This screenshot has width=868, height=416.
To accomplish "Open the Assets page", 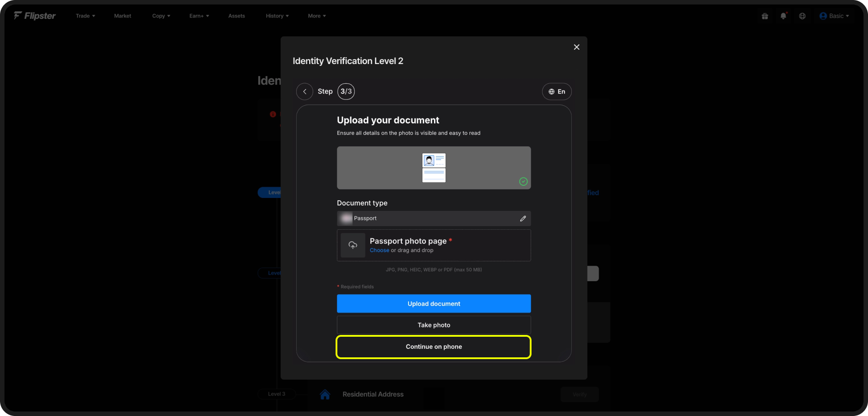I will pyautogui.click(x=237, y=16).
